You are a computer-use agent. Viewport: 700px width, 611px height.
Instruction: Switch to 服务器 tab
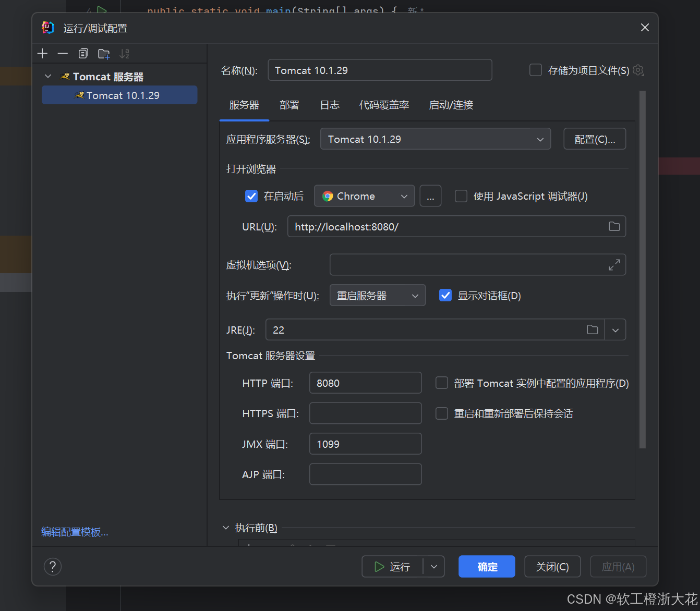[244, 105]
